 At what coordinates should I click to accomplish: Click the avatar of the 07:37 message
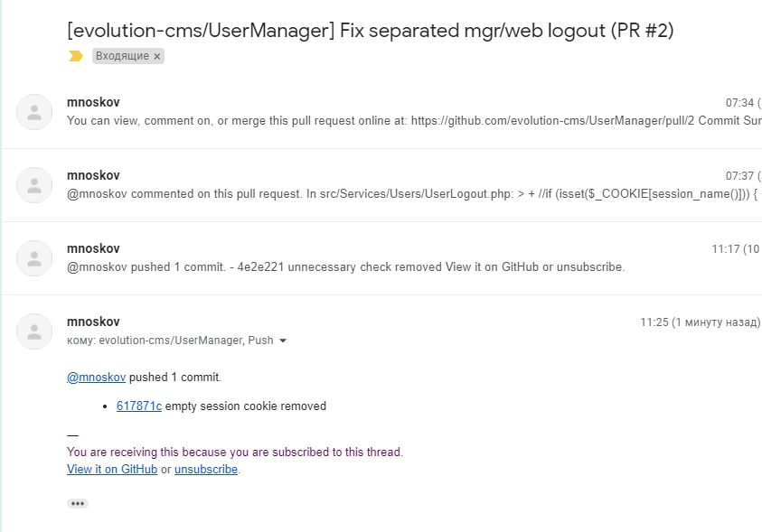34,185
